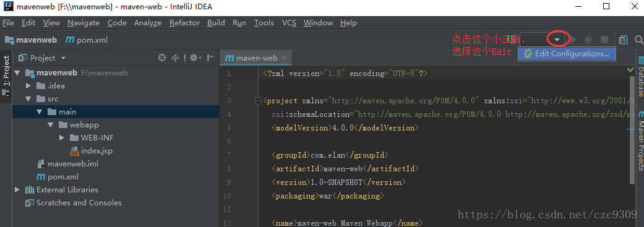Hide the Project tool window via arrow icon

click(211, 58)
